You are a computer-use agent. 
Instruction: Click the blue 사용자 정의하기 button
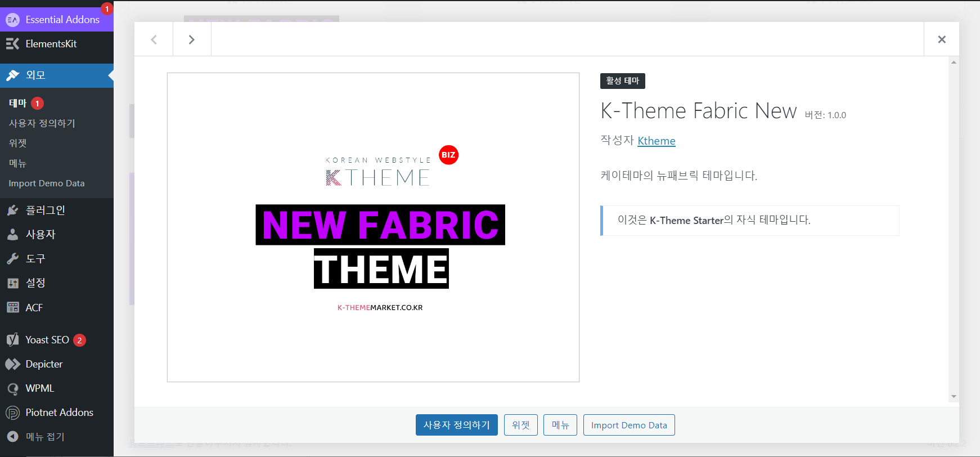457,425
